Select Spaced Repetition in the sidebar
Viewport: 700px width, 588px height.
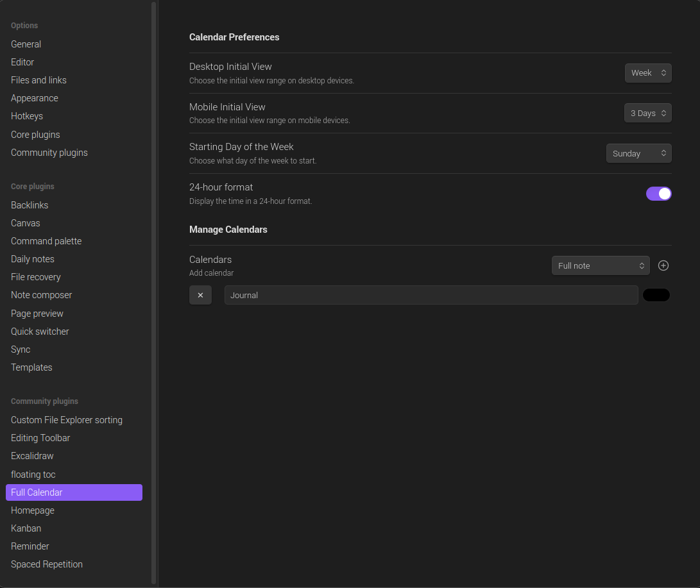[47, 564]
